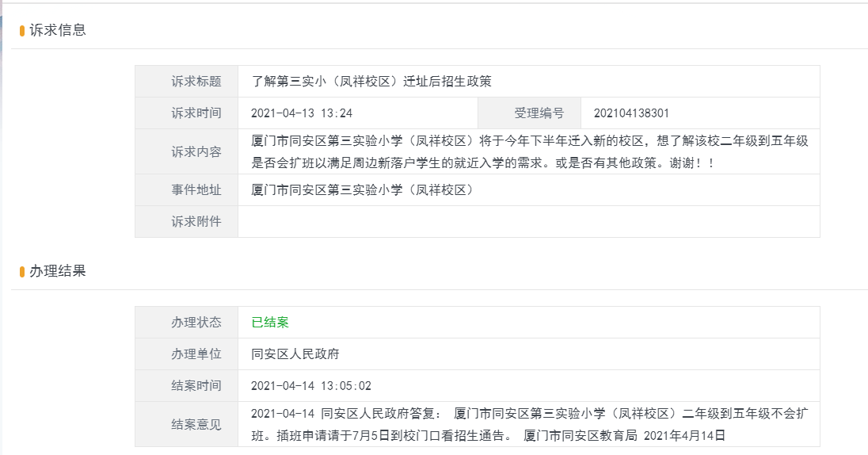Screen dimensions: 868x455
Task: Click the handling unit 同安区人民政府
Action: [x=295, y=354]
